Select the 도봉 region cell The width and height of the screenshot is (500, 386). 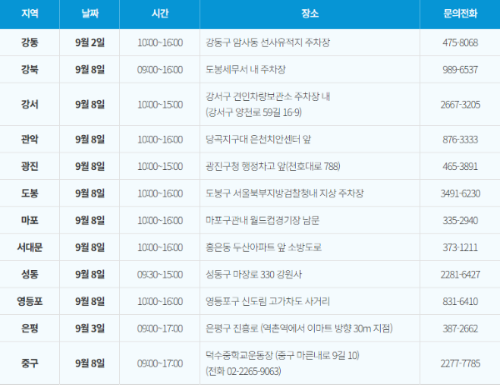pyautogui.click(x=30, y=193)
